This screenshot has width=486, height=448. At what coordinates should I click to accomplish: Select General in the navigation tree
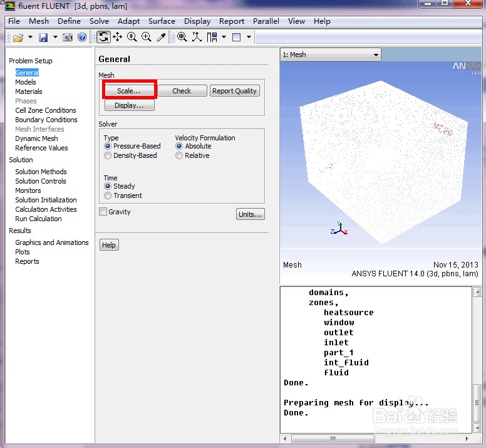pyautogui.click(x=27, y=73)
